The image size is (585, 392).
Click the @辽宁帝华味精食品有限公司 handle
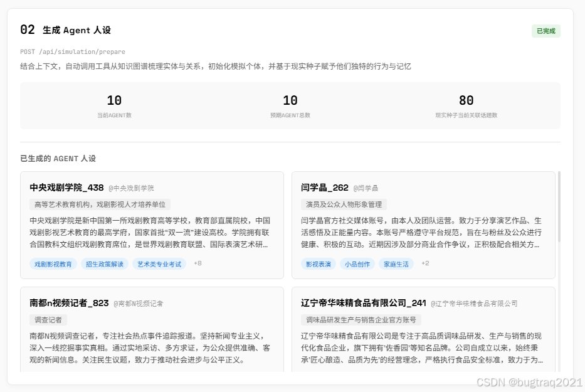474,304
